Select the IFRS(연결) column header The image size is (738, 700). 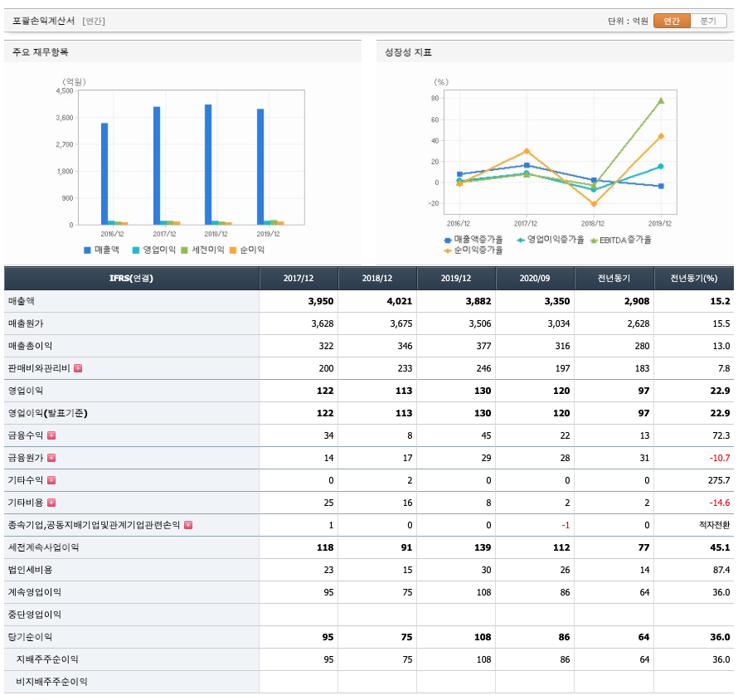pos(131,278)
